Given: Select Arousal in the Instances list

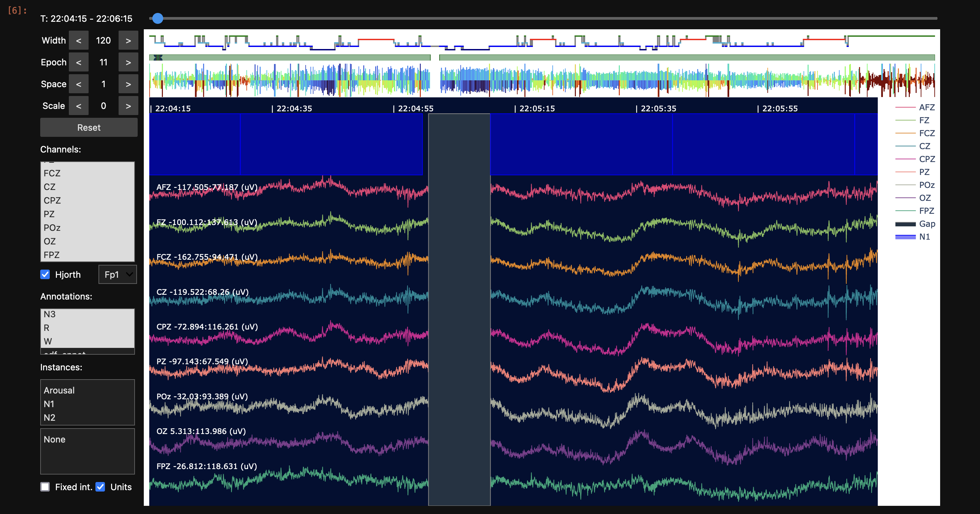Looking at the screenshot, I should (x=59, y=390).
